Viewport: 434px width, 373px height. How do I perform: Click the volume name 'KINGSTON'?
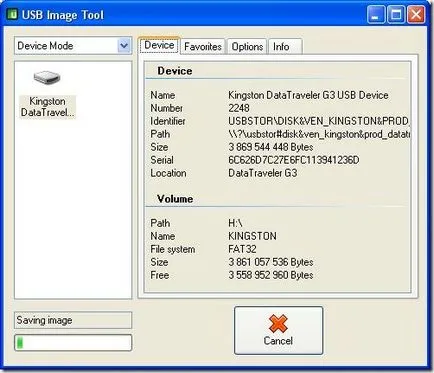[252, 236]
